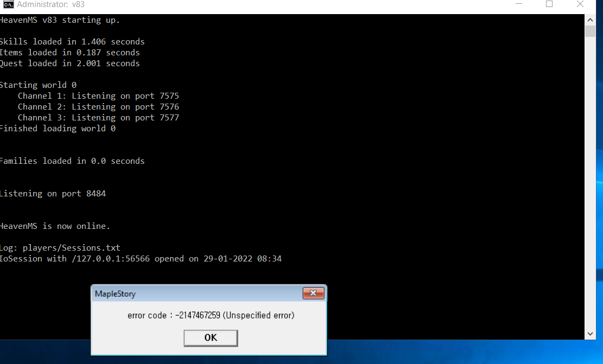
Task: Minimize the Administrator v83 console window
Action: [x=519, y=4]
